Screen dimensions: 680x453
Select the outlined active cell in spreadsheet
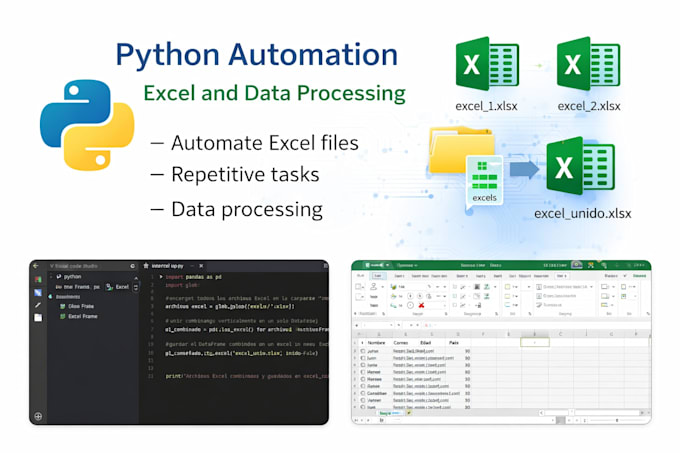[x=535, y=342]
